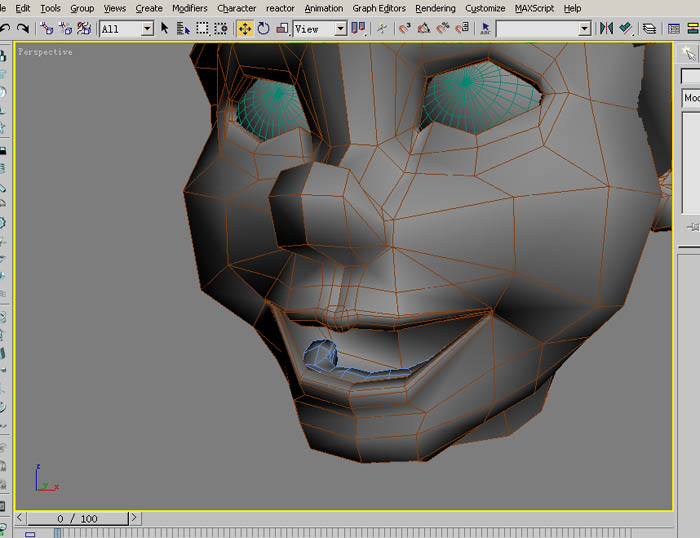Screen dimensions: 700x538
Task: Click the object name field in command panel
Action: coord(690,76)
